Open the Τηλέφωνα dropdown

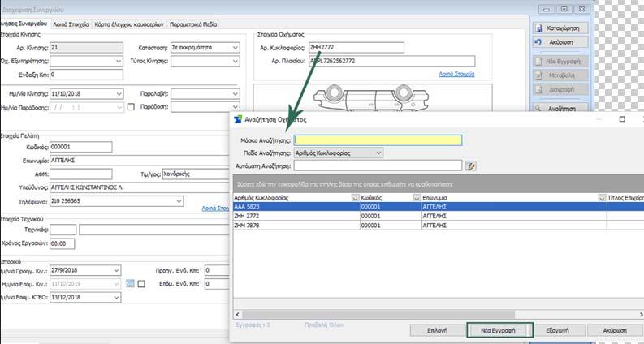[x=179, y=201]
